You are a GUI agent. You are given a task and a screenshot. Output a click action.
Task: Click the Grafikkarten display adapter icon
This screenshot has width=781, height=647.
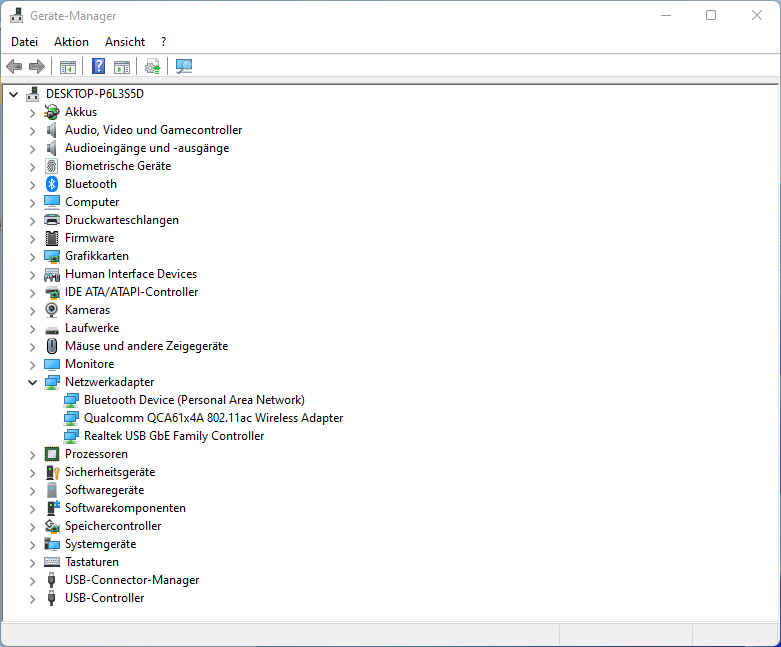click(x=52, y=256)
